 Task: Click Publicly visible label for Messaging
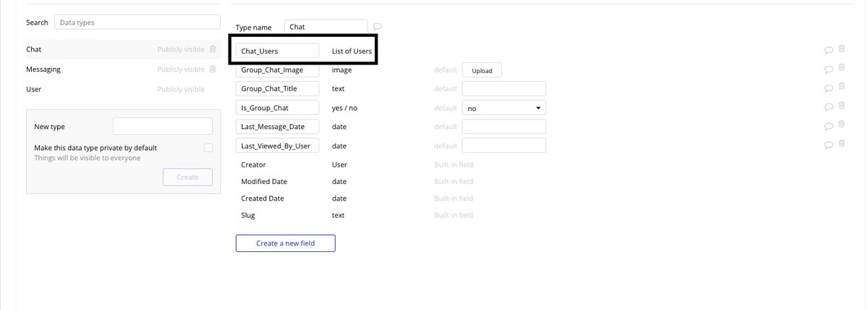click(181, 69)
